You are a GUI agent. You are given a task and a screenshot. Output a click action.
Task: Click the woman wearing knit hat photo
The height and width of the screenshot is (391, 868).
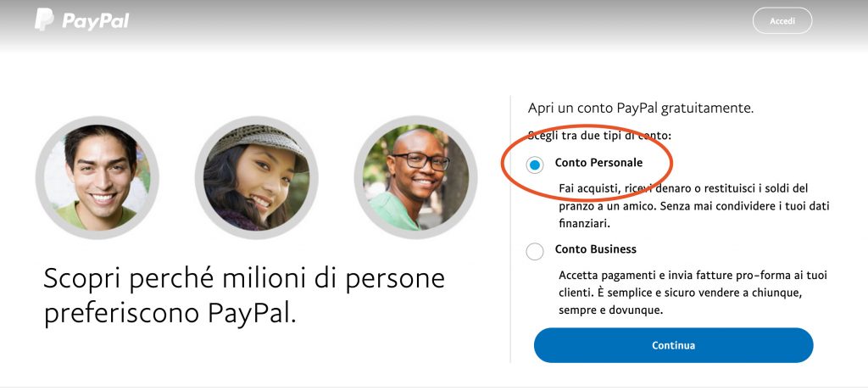[x=256, y=177]
